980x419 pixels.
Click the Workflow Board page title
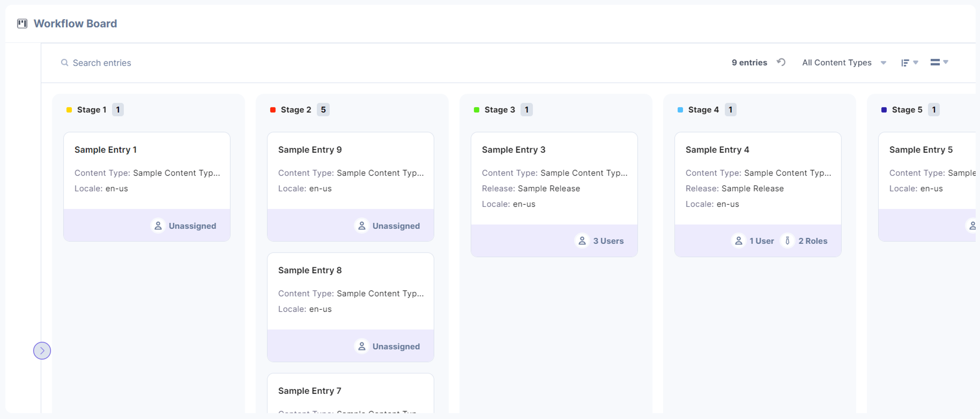75,23
